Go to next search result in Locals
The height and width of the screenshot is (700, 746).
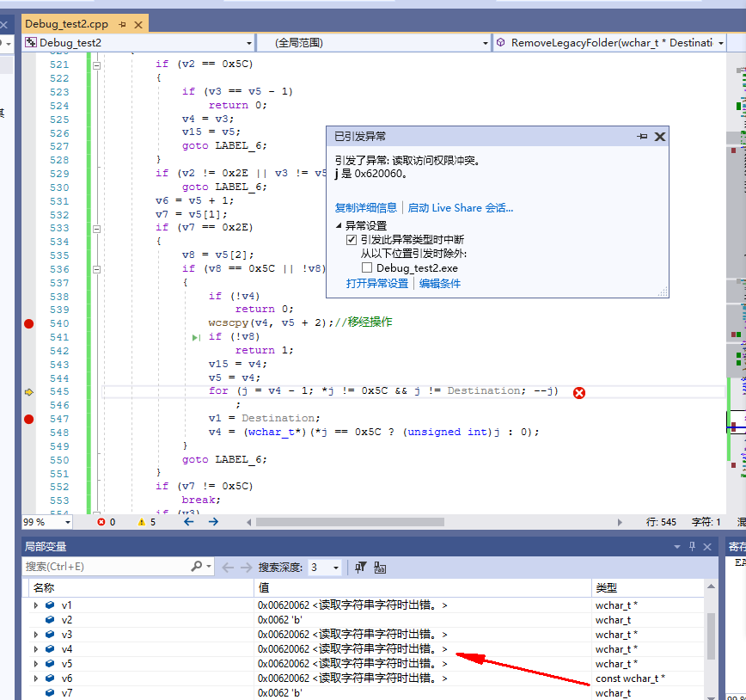click(246, 568)
